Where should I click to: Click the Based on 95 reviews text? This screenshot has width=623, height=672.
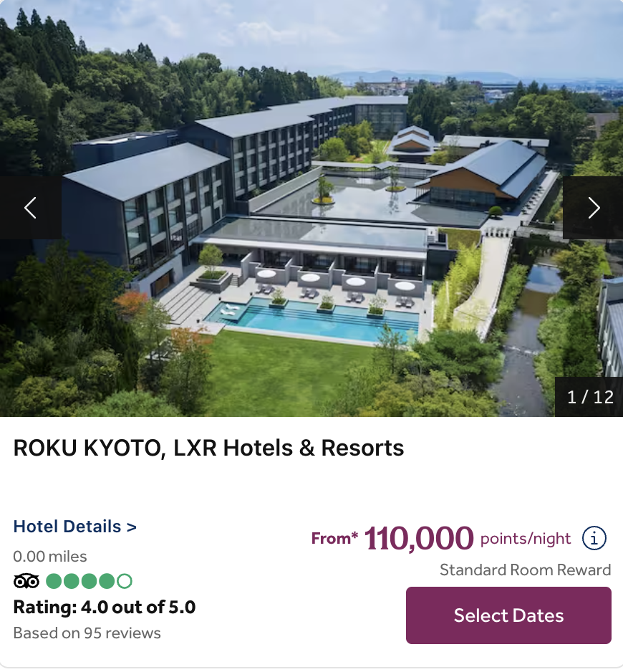(x=87, y=633)
